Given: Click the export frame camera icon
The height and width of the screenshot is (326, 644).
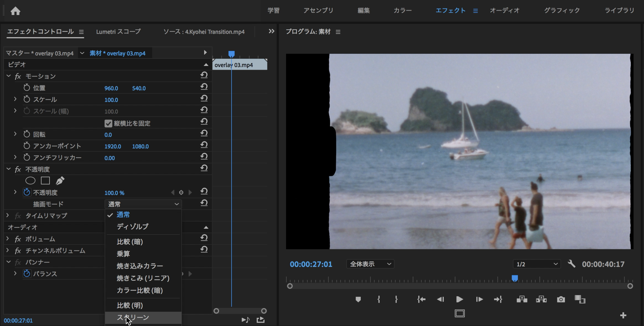Looking at the screenshot, I should point(561,299).
